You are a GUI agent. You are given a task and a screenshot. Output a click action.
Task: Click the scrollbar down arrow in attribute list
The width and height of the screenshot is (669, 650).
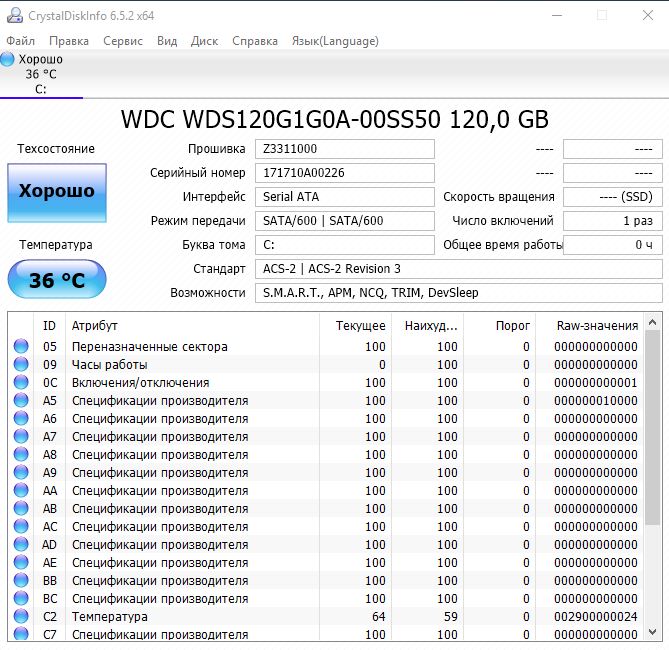click(x=652, y=631)
